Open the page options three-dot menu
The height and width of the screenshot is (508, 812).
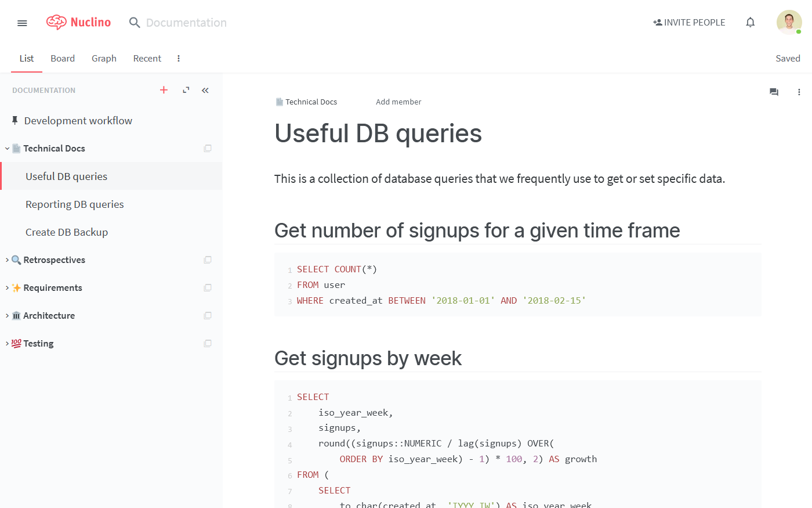point(799,92)
